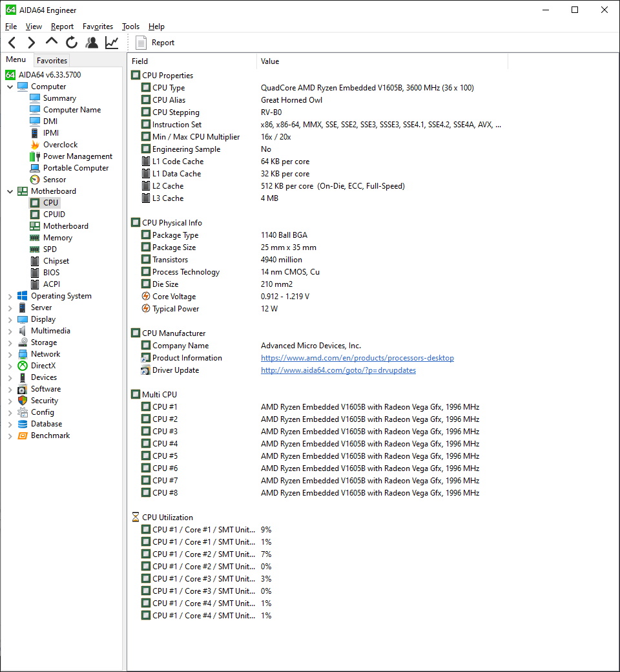The height and width of the screenshot is (672, 620).
Task: Expand the Operating System node
Action: pos(10,296)
